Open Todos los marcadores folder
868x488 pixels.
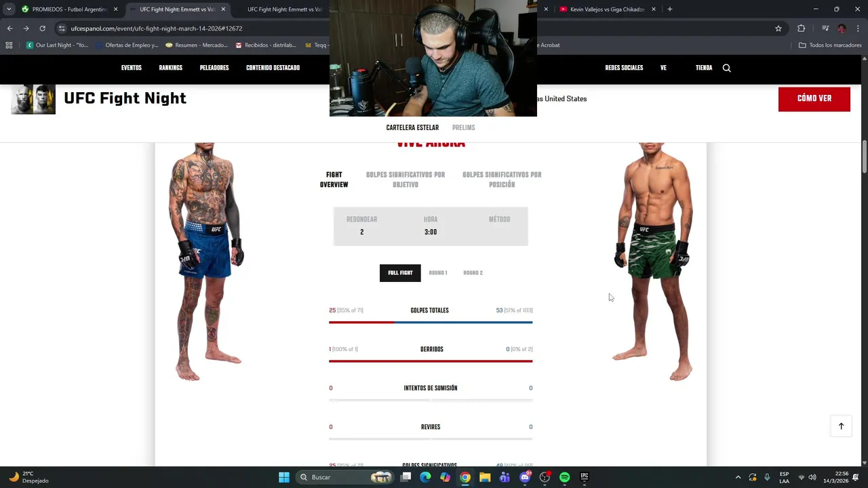[x=830, y=45]
